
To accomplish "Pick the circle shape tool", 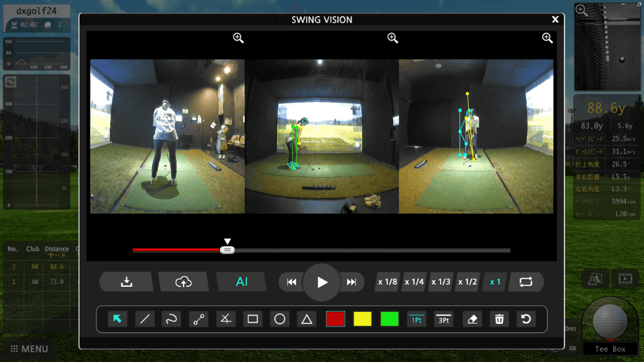I will [280, 319].
